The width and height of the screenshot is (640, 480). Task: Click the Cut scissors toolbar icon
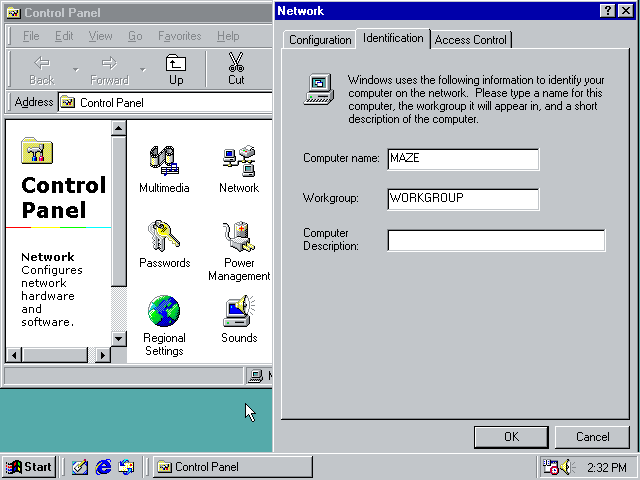(x=236, y=69)
